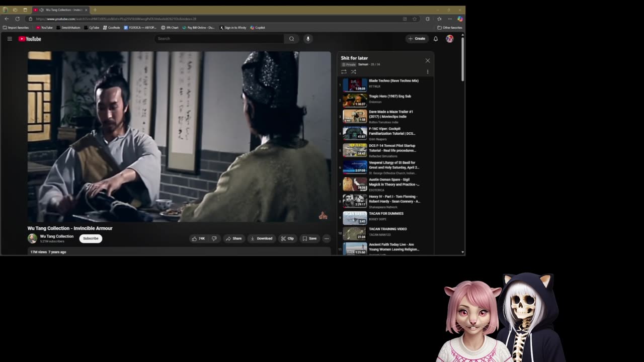644x362 pixels.
Task: Open the YouTube guide hamburger menu
Action: tap(10, 39)
